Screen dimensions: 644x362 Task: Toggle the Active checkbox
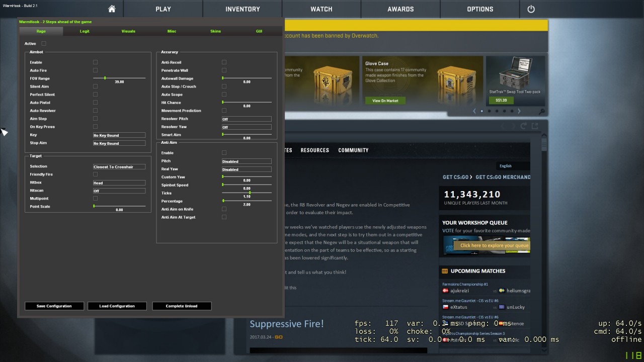pyautogui.click(x=44, y=44)
